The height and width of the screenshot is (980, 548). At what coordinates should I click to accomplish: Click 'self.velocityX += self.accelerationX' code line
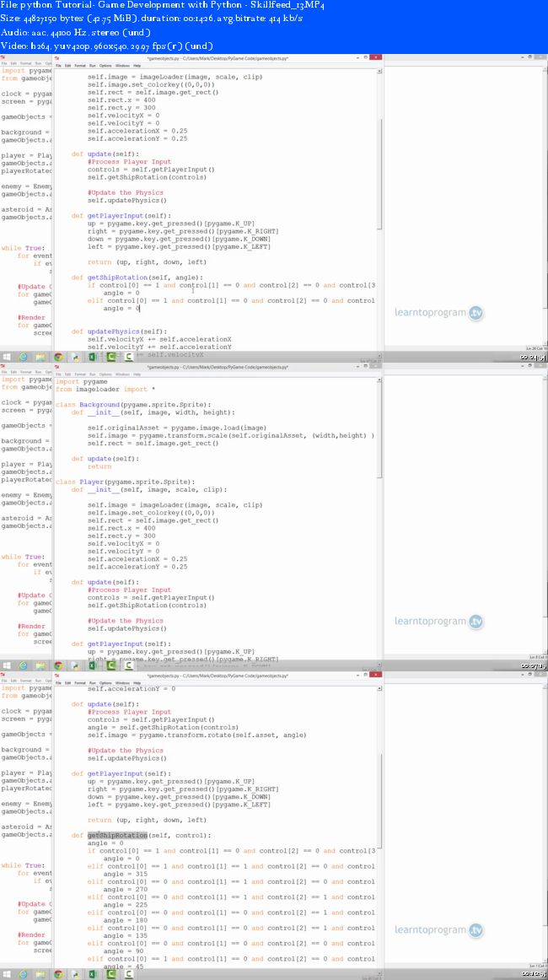coord(159,339)
